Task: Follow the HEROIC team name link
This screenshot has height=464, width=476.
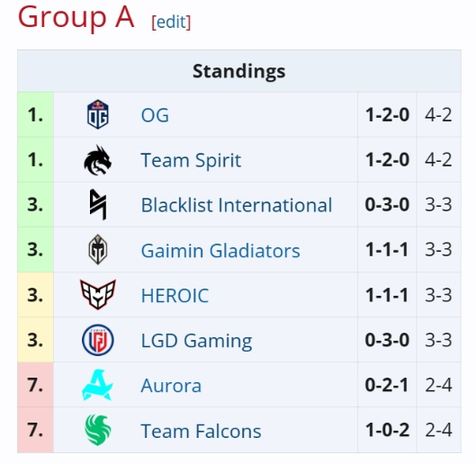Action: point(175,295)
